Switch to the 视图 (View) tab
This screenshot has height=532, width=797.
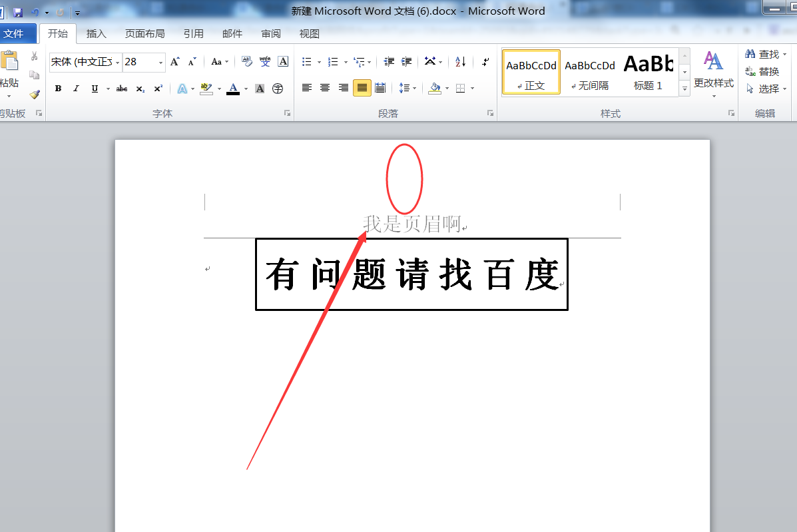pos(309,33)
